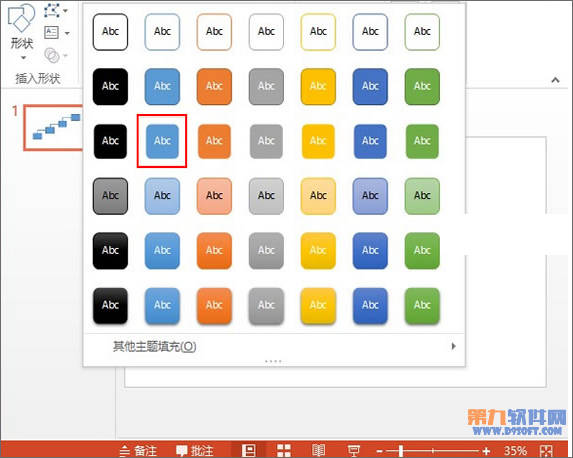Apply third-row yellow flat Abc style
Screen dimensions: 573x458
(x=318, y=141)
